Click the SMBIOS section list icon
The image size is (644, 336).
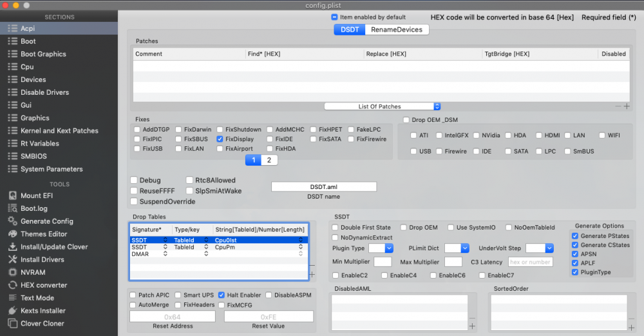[13, 156]
